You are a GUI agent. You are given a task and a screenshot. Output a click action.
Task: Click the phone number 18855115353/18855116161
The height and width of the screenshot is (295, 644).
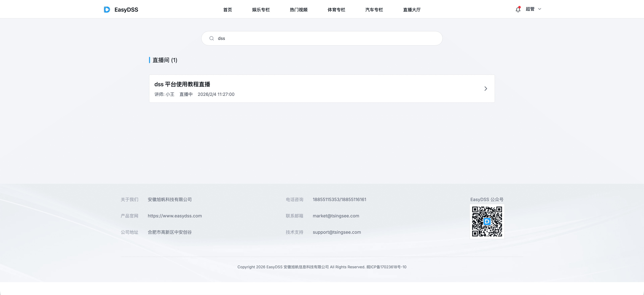[339, 200]
